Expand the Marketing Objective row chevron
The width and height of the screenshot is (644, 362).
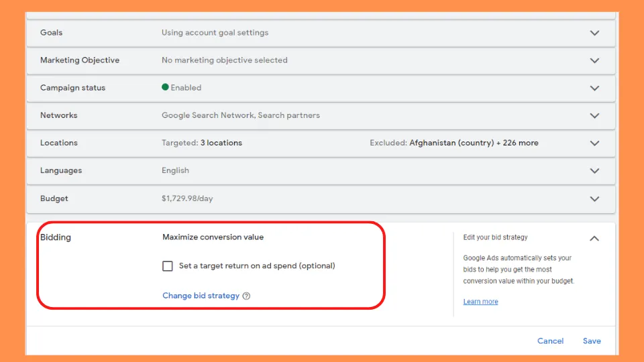tap(594, 60)
